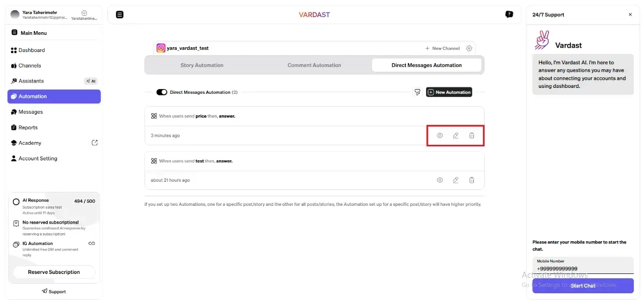Screen dimensions: 644x304
Task: Open the Support link at the sidebar bottom
Action: coord(54,292)
